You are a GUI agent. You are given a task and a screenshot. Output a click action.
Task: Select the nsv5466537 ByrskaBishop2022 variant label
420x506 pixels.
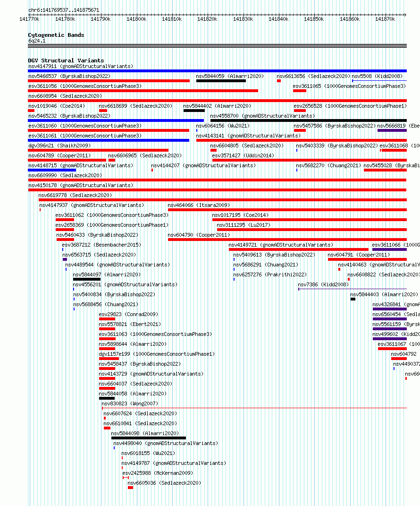pos(69,76)
